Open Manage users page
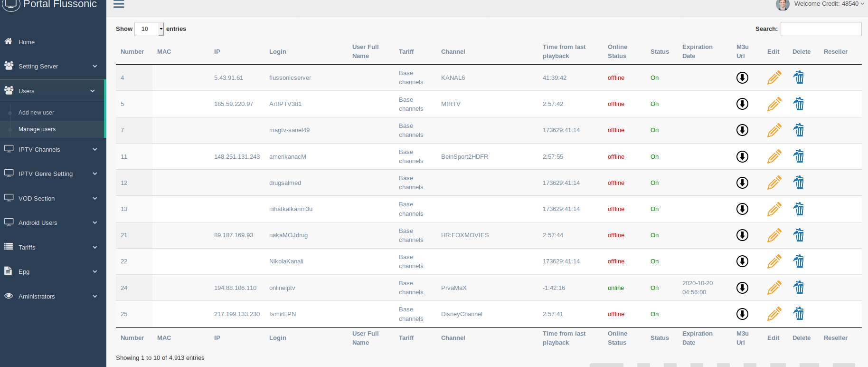The width and height of the screenshot is (868, 367). click(x=37, y=129)
